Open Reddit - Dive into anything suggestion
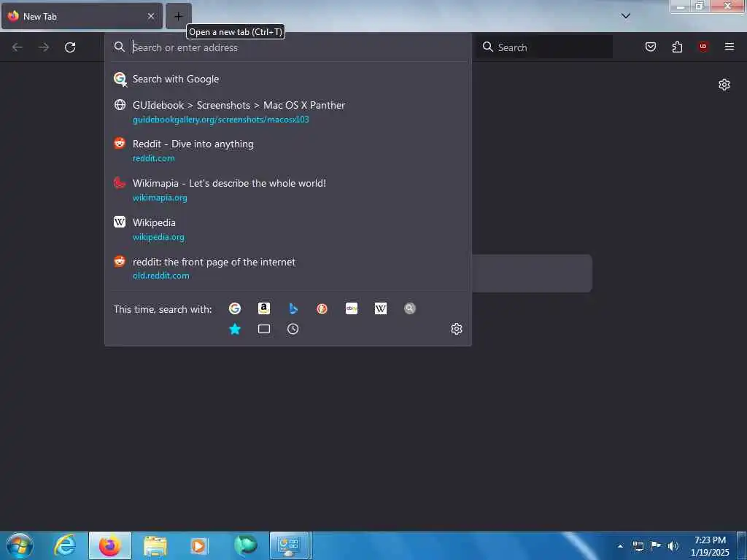Screen dimensions: 747x560 pos(287,150)
